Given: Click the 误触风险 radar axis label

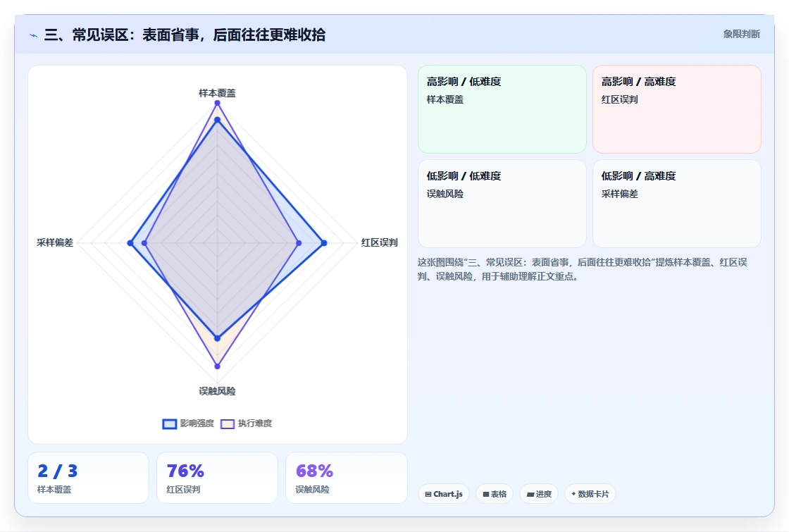Looking at the screenshot, I should click(218, 391).
